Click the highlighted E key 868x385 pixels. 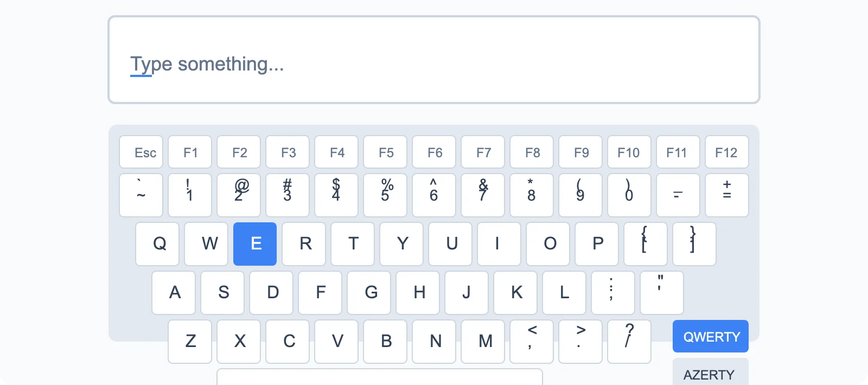point(255,244)
